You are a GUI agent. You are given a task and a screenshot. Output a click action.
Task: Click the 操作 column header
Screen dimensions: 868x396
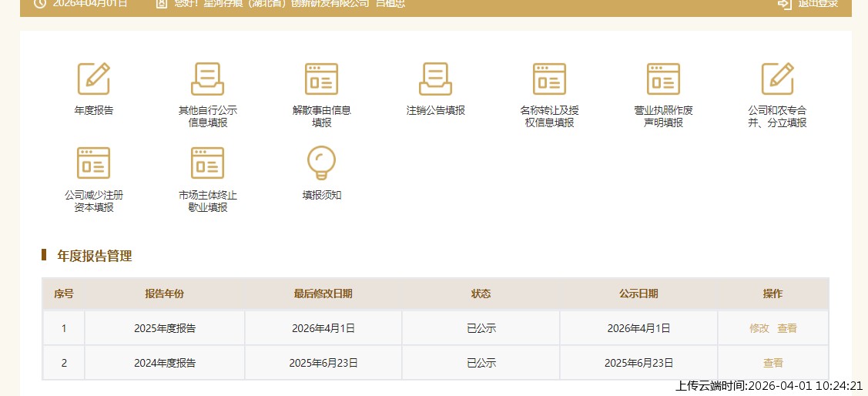tap(772, 294)
